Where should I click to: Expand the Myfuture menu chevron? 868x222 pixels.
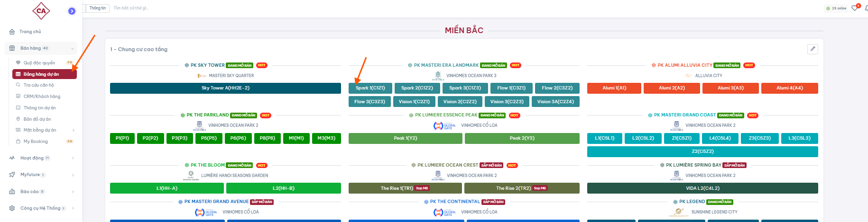click(x=73, y=175)
